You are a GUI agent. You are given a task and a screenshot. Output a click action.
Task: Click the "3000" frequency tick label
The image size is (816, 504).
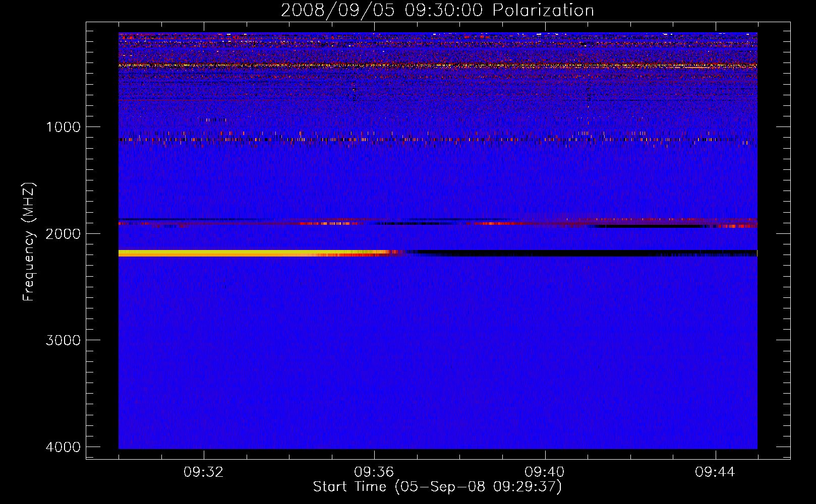pyautogui.click(x=63, y=340)
